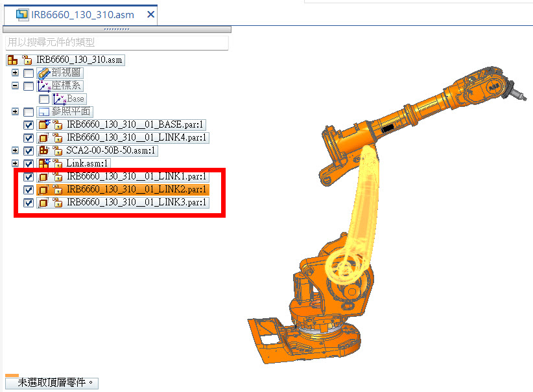Screen dimensions: 533x392
Task: Click the part icon of the LINK4.par:1 row
Action: coord(43,137)
